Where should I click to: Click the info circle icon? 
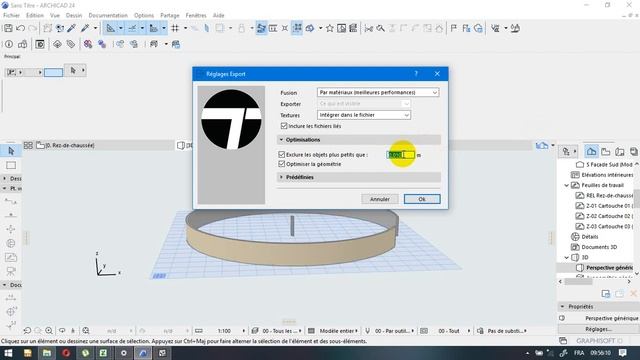(9, 44)
